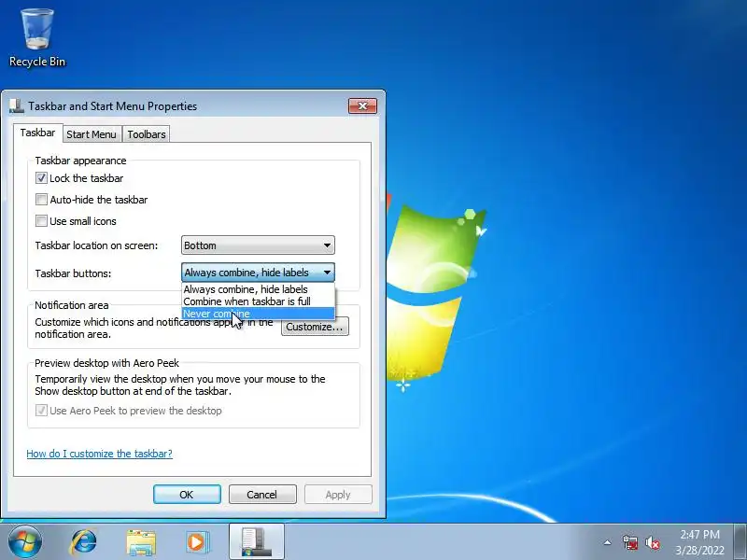Screen dimensions: 747x560
Task: Click the Customize... button
Action: [315, 327]
